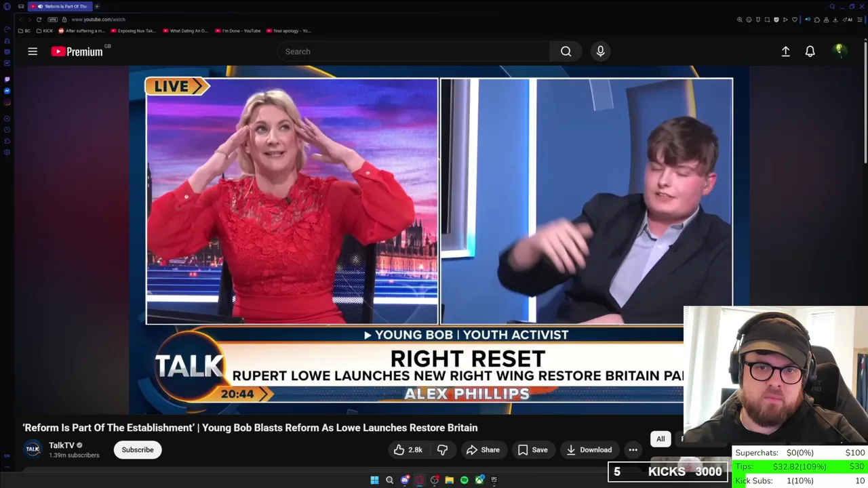868x488 pixels.
Task: Open the 'Exposing Nux Tak...' bookmark
Action: point(134,30)
